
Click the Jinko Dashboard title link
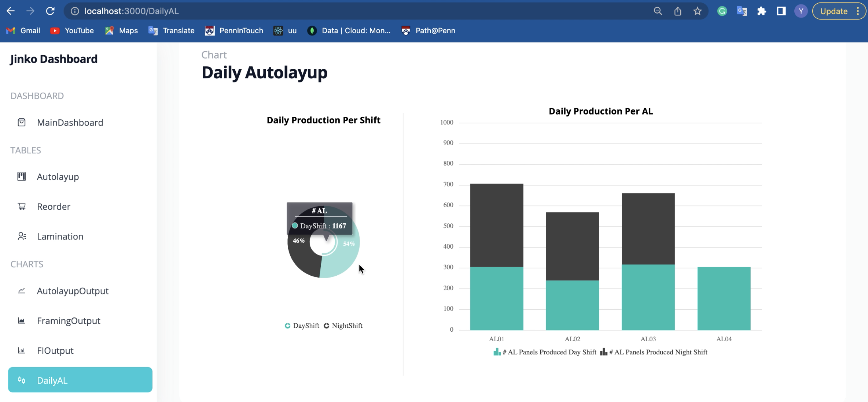click(x=54, y=59)
